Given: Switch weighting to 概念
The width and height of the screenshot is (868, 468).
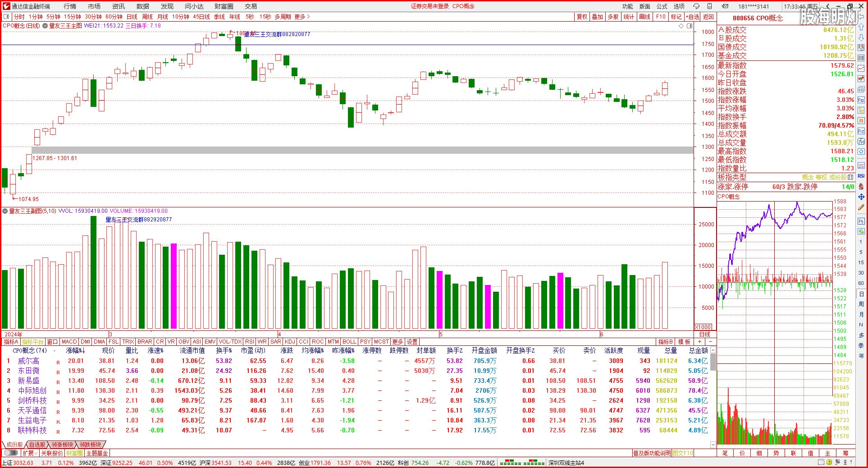Looking at the screenshot, I should pyautogui.click(x=808, y=177).
